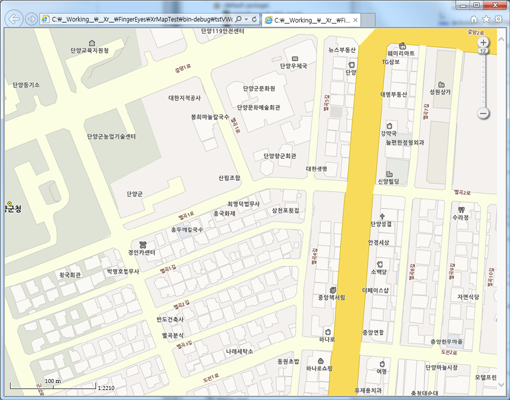Click the restaurant icon above 수라청

[x=461, y=210]
